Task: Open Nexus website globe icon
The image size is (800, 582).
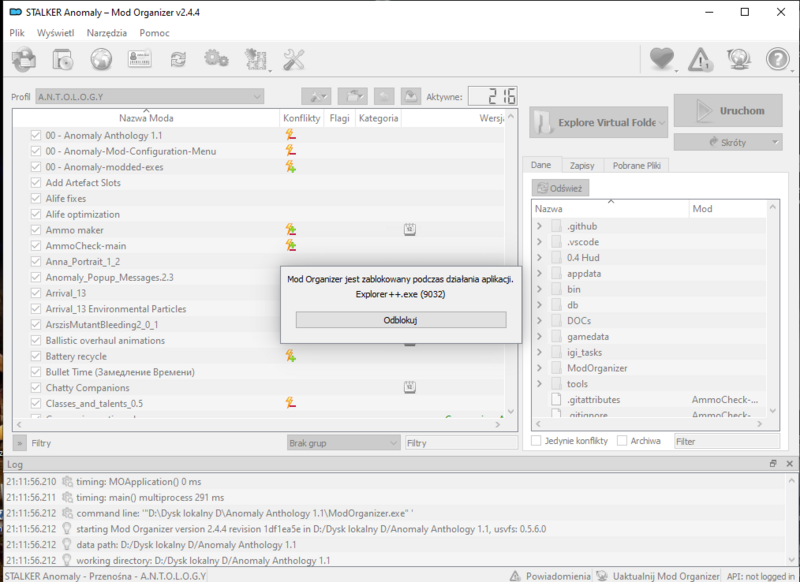Action: (x=100, y=60)
